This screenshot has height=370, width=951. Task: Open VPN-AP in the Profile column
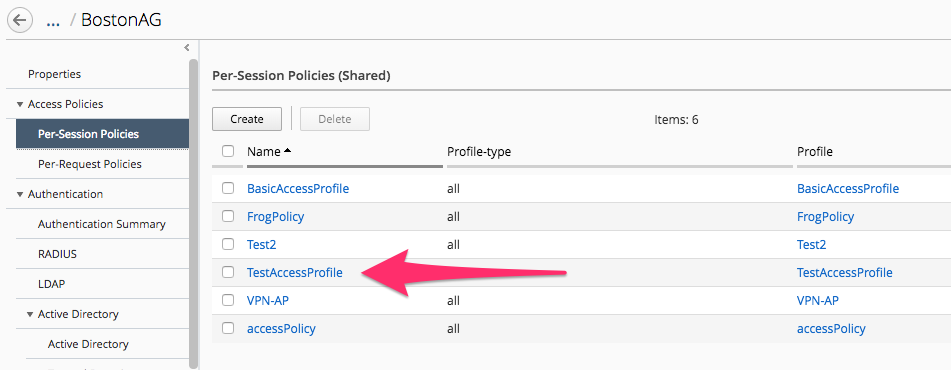[818, 301]
